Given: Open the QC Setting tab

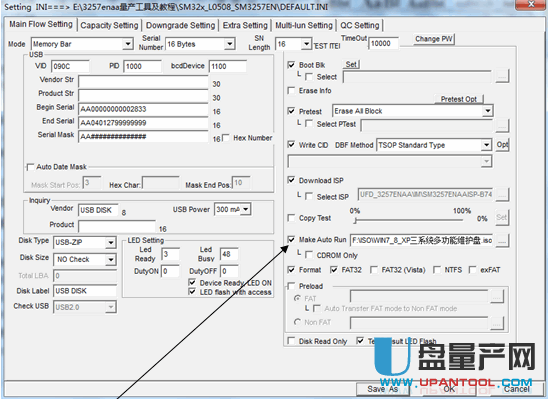Looking at the screenshot, I should pyautogui.click(x=360, y=26).
